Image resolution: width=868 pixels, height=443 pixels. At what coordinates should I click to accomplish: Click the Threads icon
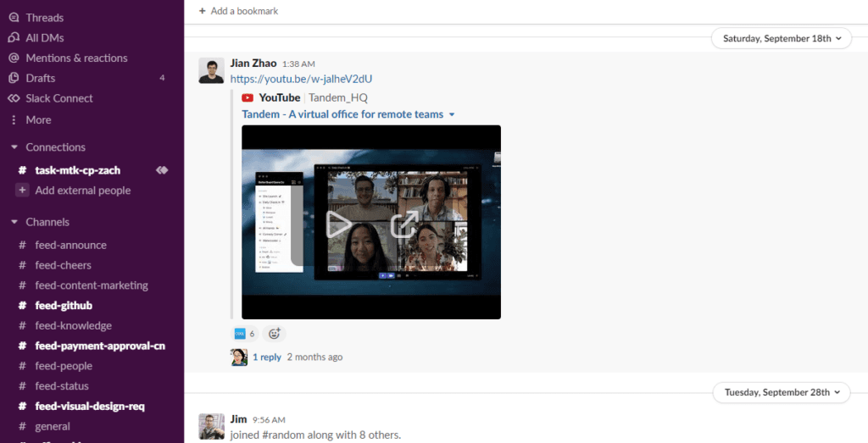[14, 18]
